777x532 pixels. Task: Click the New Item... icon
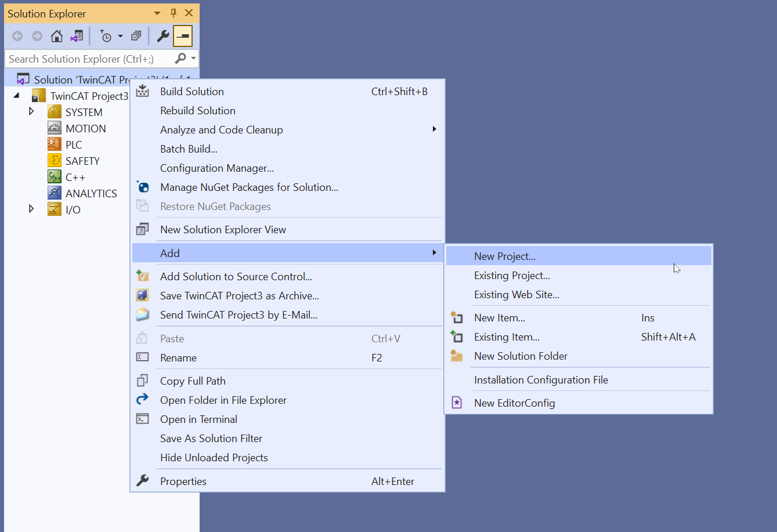pos(457,317)
